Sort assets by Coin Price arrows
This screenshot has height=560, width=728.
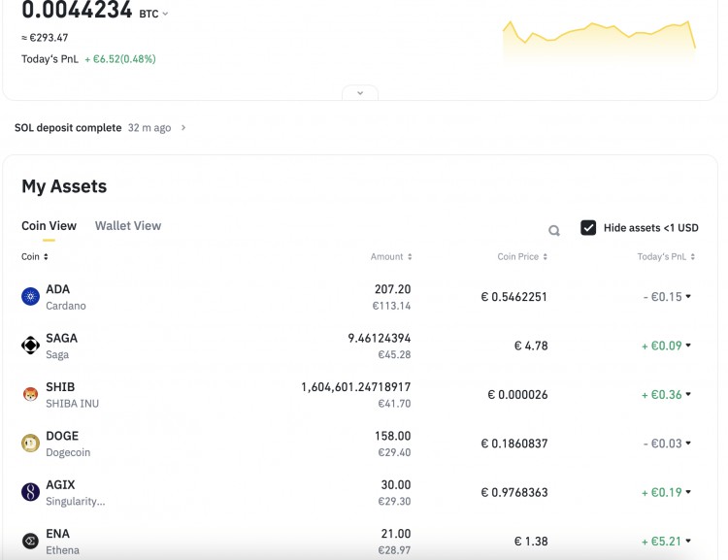(546, 257)
